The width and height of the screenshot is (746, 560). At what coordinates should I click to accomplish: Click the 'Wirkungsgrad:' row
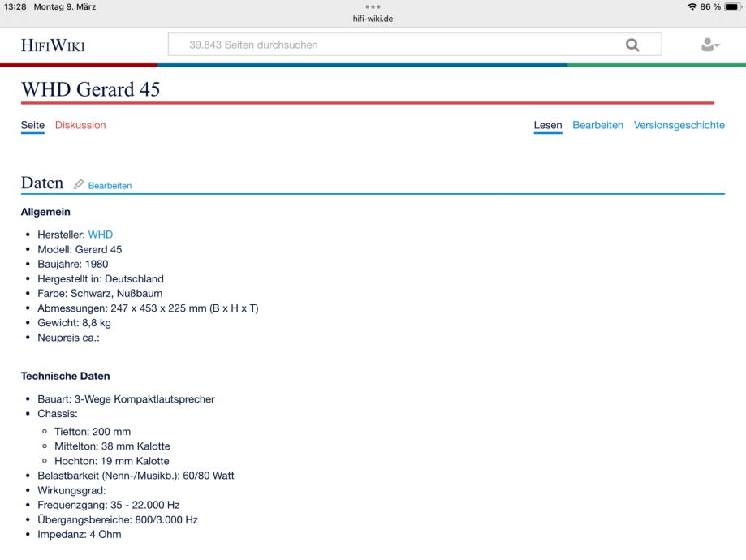click(72, 490)
